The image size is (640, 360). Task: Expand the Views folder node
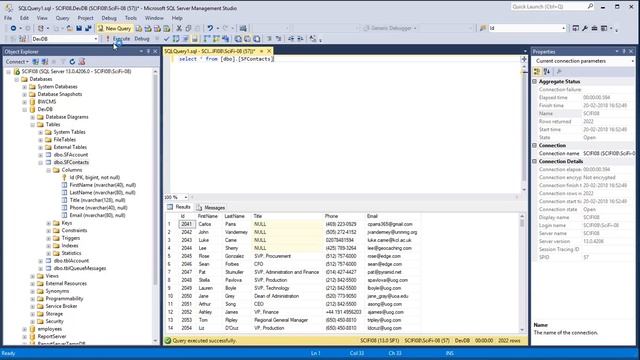coord(32,276)
